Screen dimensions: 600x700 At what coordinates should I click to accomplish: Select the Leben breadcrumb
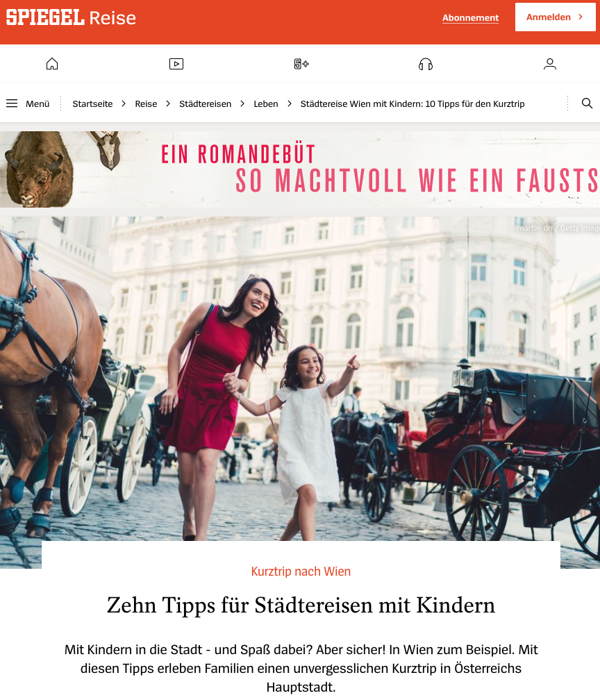coord(265,103)
